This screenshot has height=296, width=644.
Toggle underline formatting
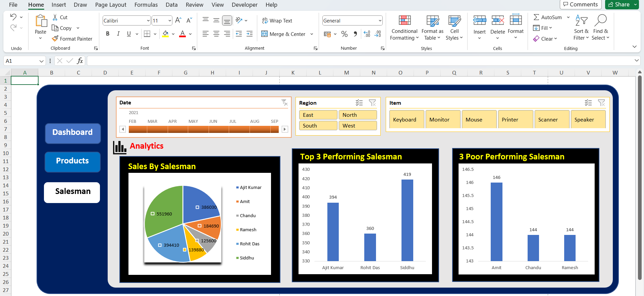[129, 34]
